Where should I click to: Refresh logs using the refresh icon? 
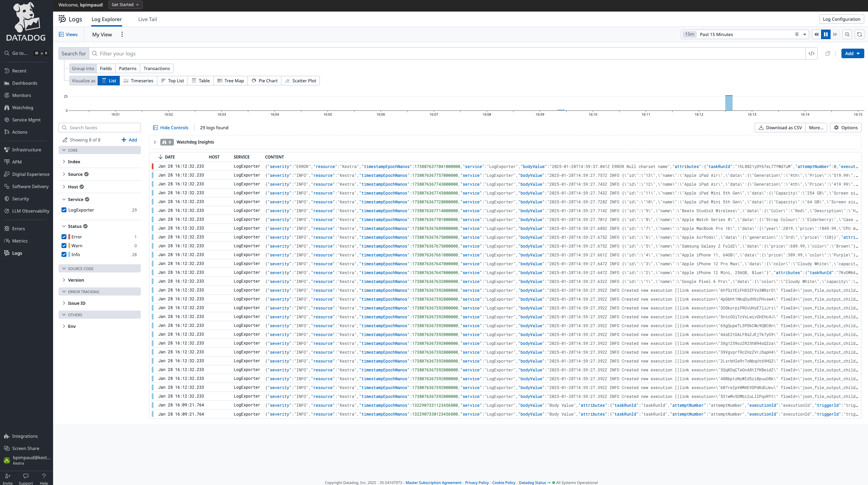pyautogui.click(x=860, y=34)
